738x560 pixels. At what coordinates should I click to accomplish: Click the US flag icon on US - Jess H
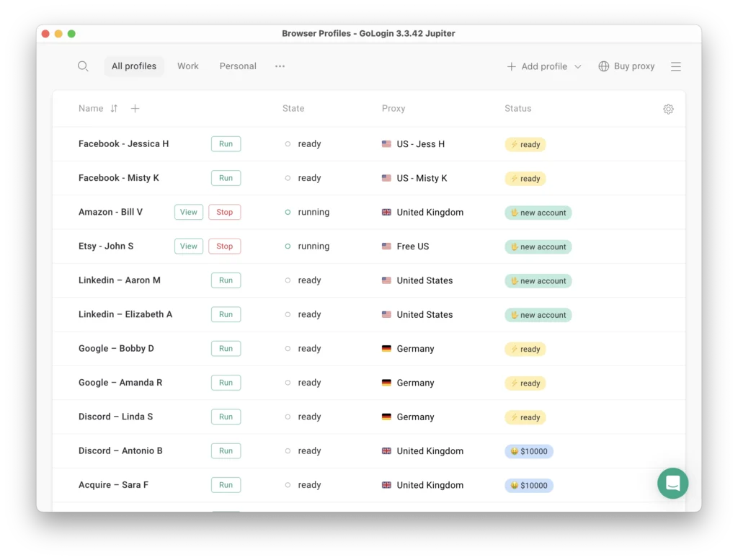(x=385, y=144)
